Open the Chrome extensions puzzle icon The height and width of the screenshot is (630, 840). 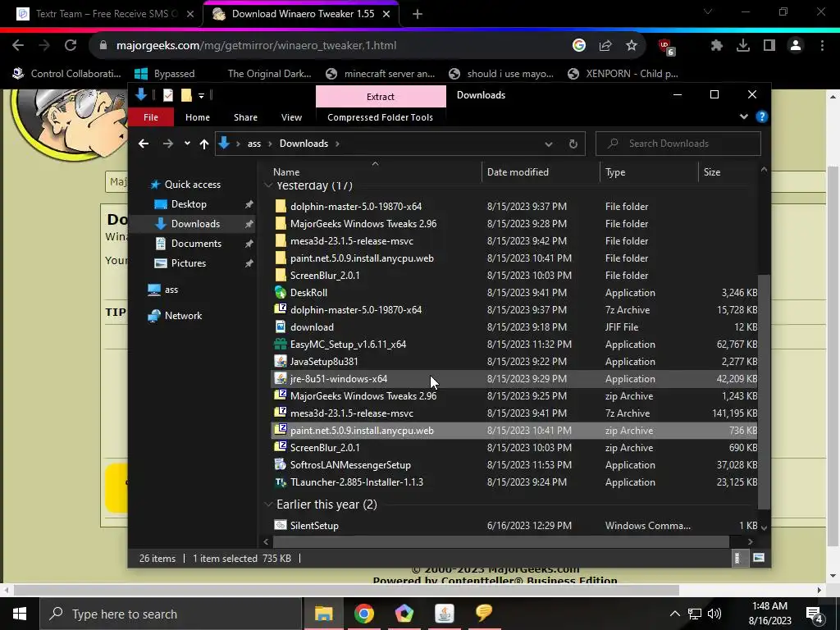[x=716, y=46]
